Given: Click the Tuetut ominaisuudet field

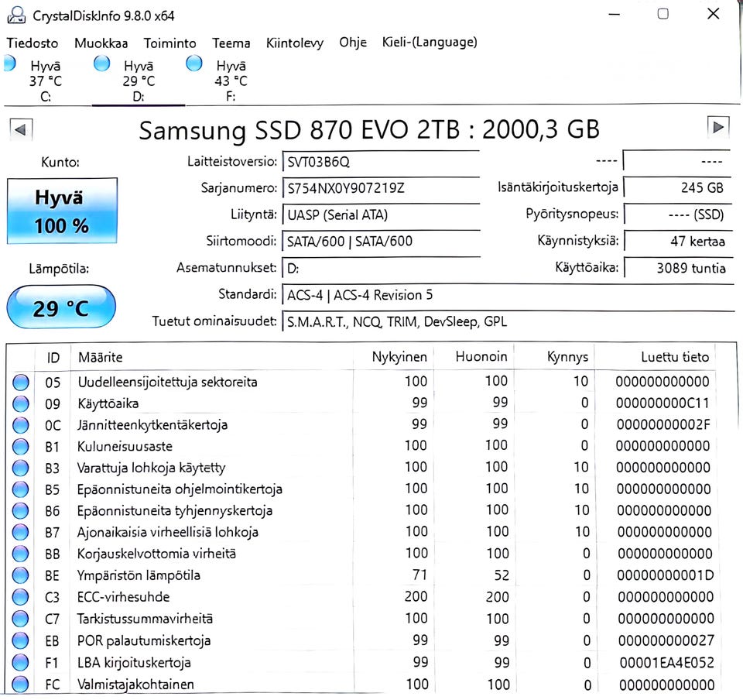Looking at the screenshot, I should [508, 322].
